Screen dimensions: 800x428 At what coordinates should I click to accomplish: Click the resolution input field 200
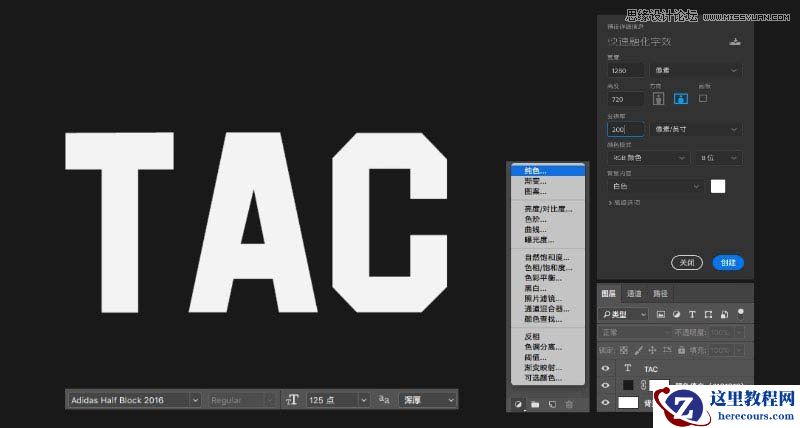click(x=626, y=129)
